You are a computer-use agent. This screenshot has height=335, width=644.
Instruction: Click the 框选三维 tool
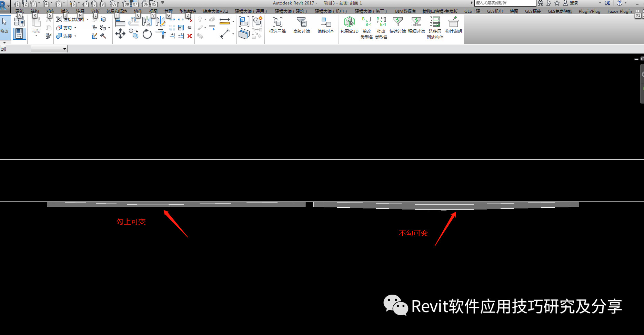tap(278, 25)
